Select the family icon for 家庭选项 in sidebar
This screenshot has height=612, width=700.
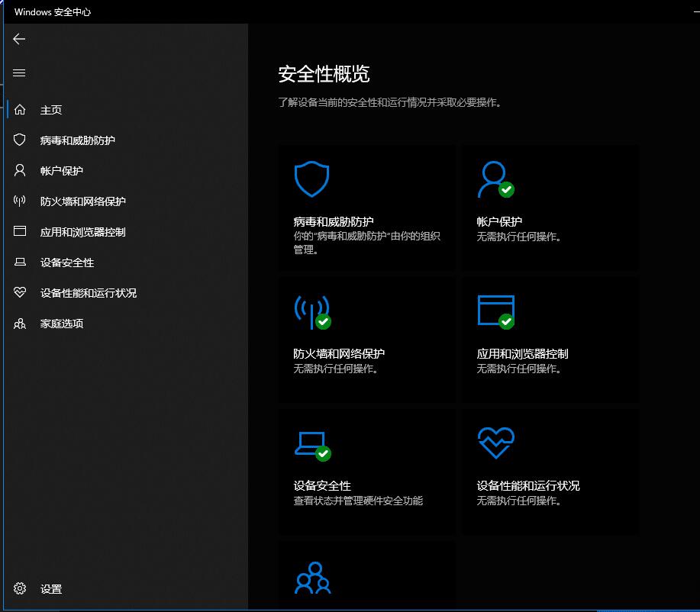[19, 323]
